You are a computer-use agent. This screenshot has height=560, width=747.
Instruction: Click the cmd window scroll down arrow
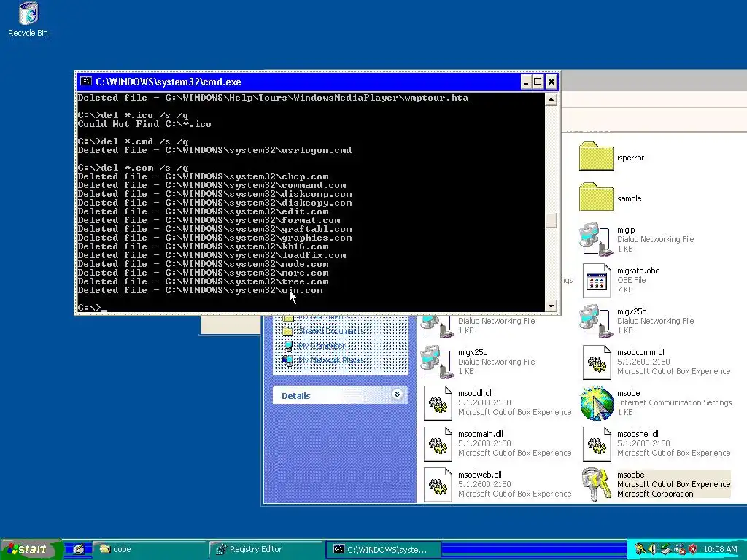point(551,306)
